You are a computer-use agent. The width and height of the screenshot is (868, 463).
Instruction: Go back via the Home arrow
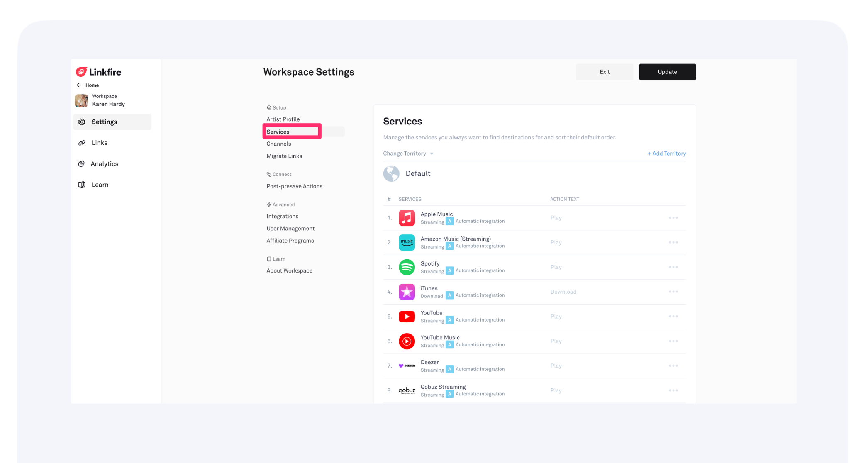pyautogui.click(x=79, y=85)
